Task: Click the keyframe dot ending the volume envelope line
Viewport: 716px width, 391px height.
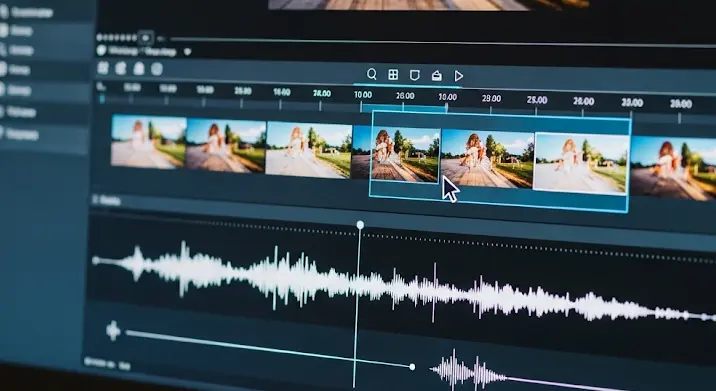Action: coord(412,366)
